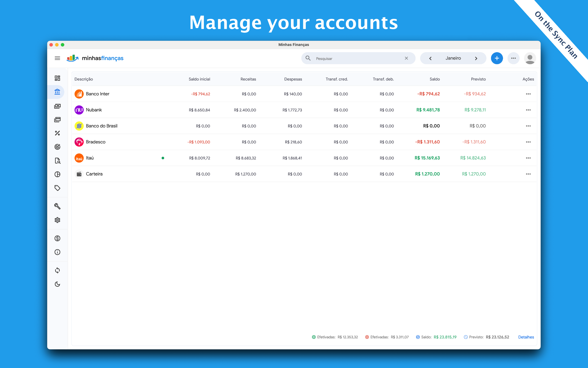Click the Banco Inter logo icon
Image resolution: width=588 pixels, height=368 pixels.
pos(79,94)
